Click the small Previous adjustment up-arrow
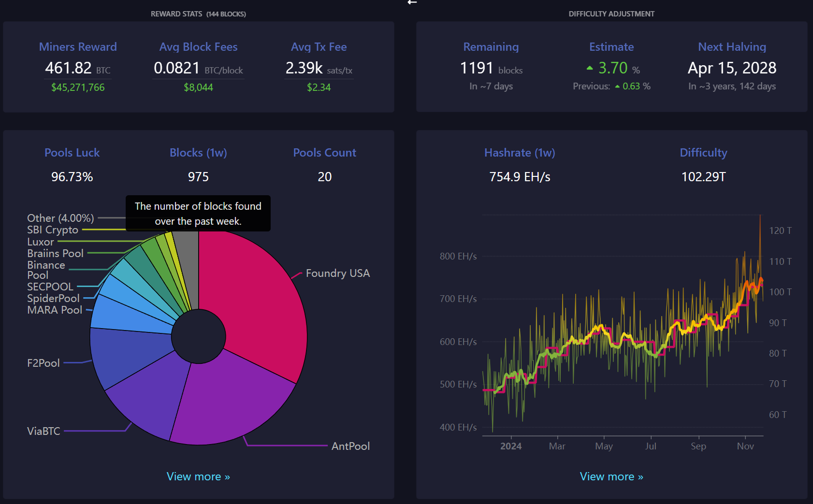Viewport: 813px width, 504px height. click(x=617, y=86)
